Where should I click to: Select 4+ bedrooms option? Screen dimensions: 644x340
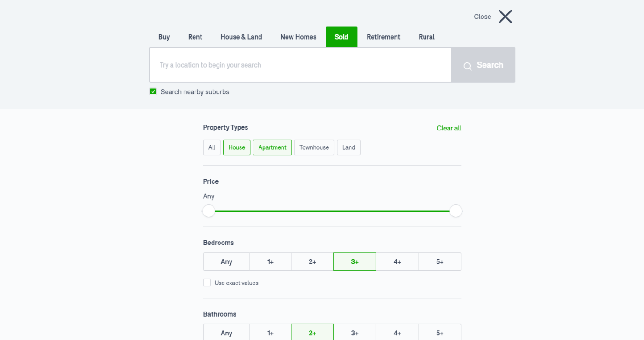397,261
